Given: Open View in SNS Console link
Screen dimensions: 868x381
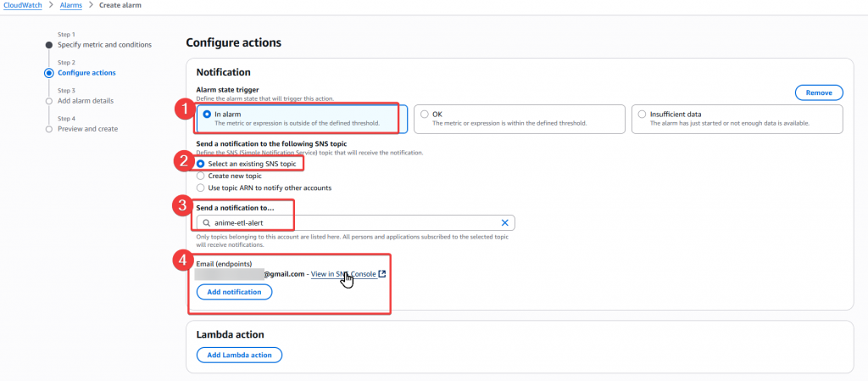Looking at the screenshot, I should click(x=344, y=273).
